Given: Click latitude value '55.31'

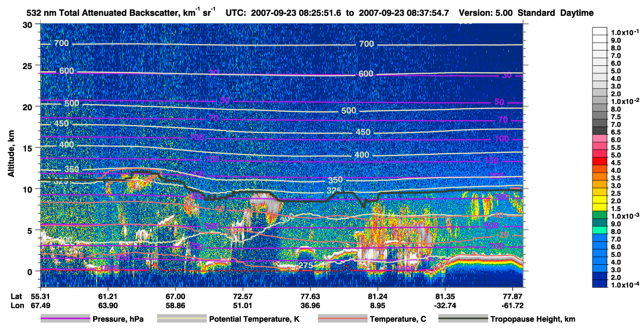Looking at the screenshot, I should (x=40, y=296).
